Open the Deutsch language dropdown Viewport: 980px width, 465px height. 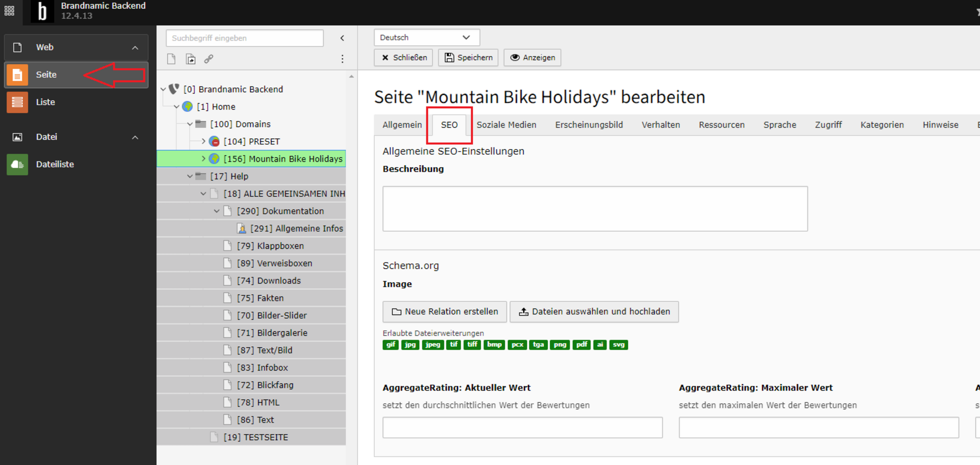coord(426,38)
